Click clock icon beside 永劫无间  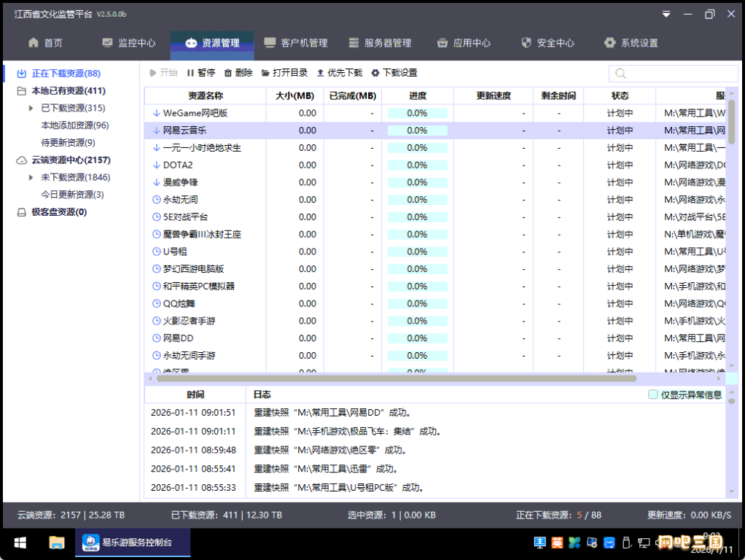click(x=156, y=200)
